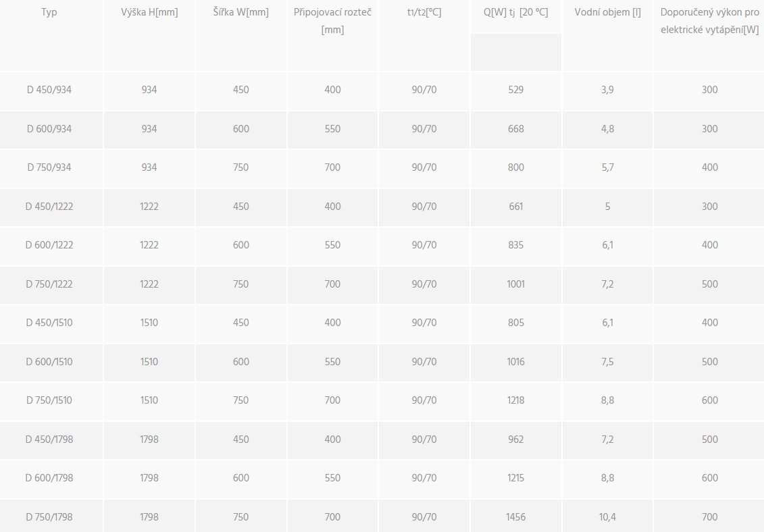Select the heat output value 1218
The image size is (764, 532).
click(516, 400)
